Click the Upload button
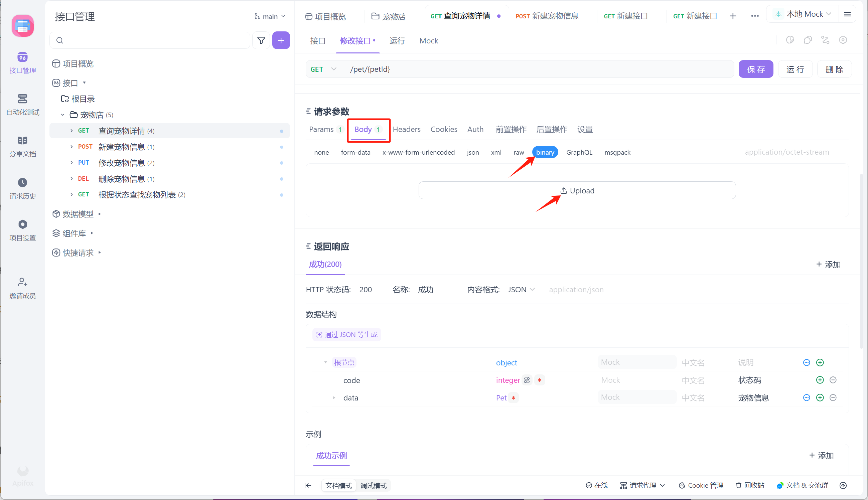The image size is (868, 500). coord(577,191)
